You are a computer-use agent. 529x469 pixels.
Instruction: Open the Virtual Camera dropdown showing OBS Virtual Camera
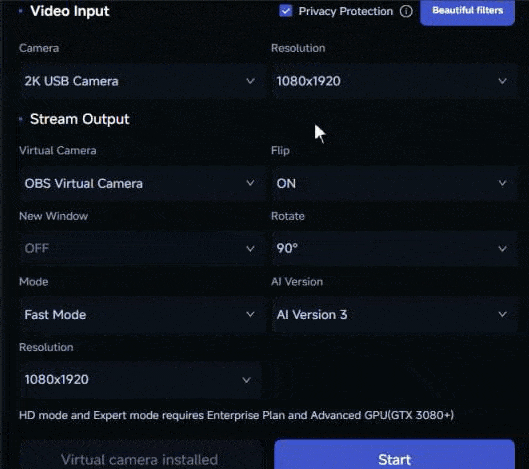click(x=142, y=183)
